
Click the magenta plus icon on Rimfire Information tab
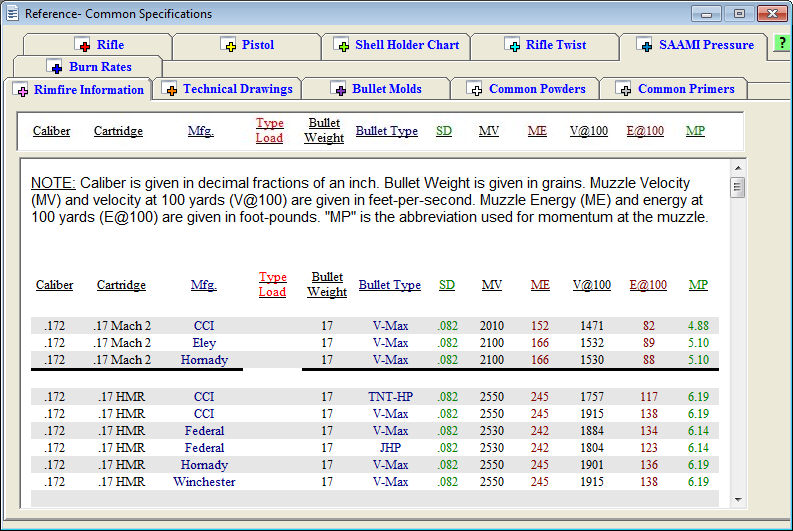(21, 90)
